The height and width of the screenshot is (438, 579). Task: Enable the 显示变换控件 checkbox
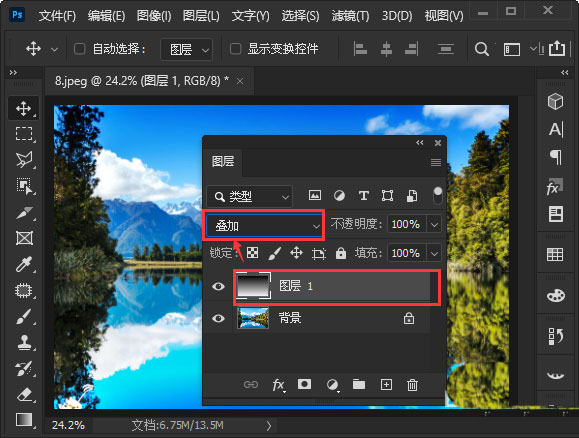236,49
